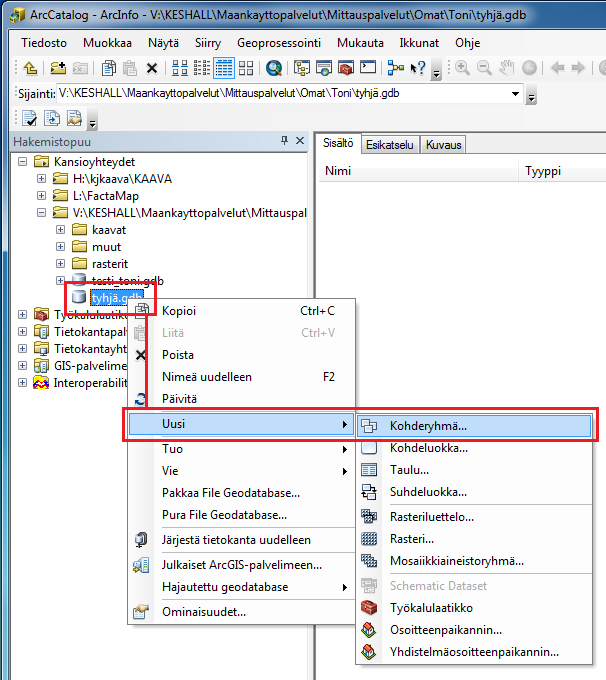606x680 pixels.
Task: Sort by the Tyyppi column header
Action: [563, 171]
